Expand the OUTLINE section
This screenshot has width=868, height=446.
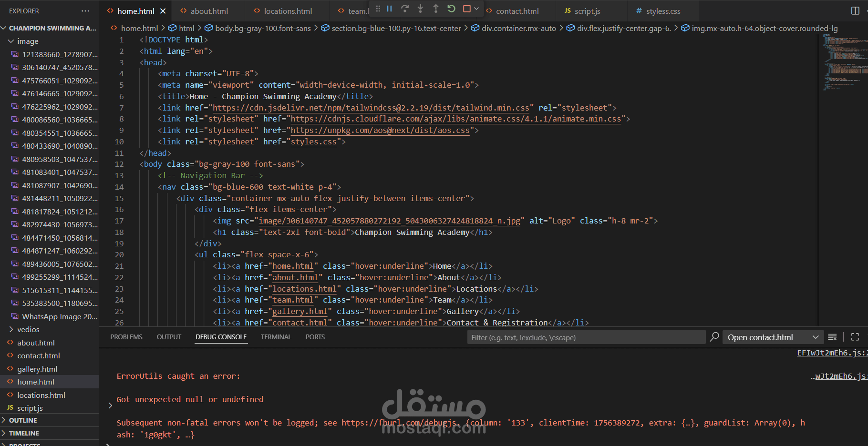22,420
